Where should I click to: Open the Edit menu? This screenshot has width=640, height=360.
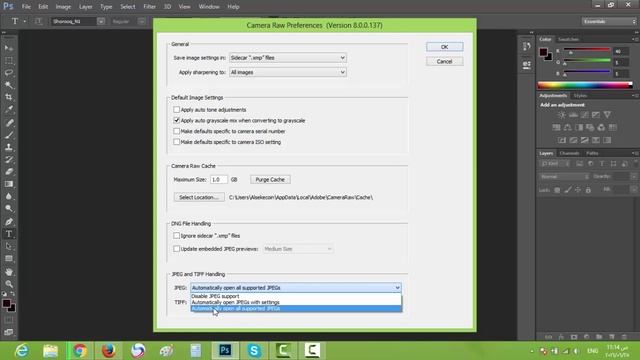point(43,7)
